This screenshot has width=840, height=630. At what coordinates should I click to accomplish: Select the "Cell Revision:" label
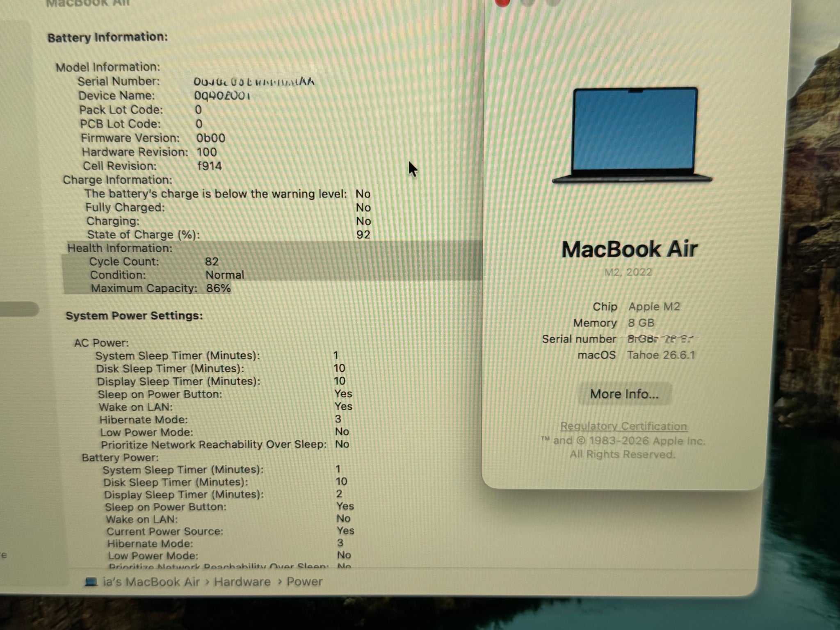pyautogui.click(x=120, y=166)
